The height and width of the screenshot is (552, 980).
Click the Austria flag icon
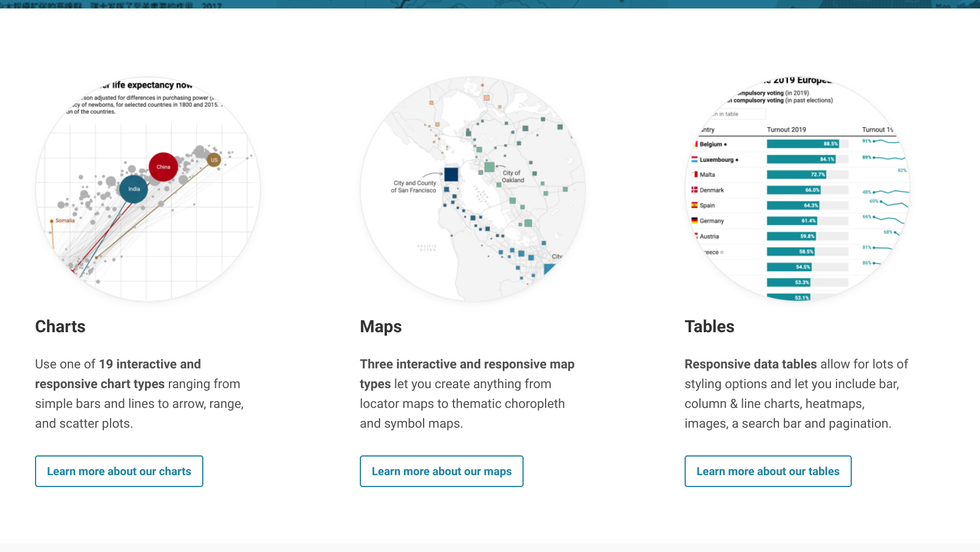coord(696,236)
